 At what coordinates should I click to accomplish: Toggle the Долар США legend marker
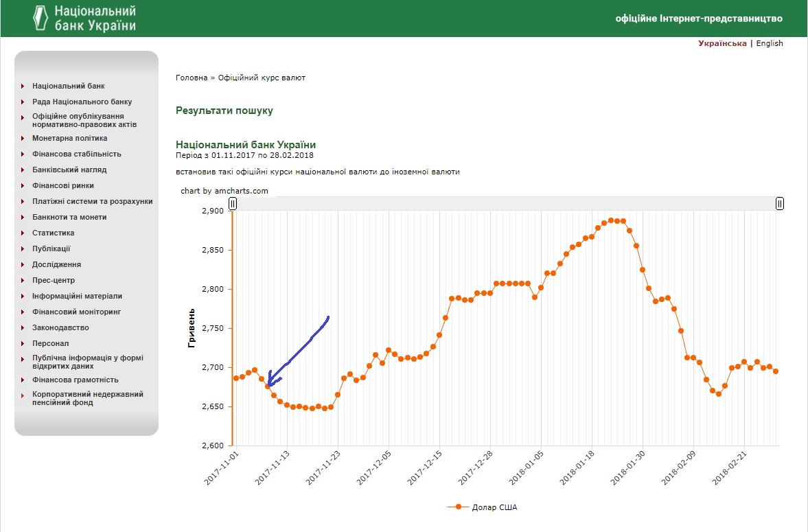coord(458,507)
